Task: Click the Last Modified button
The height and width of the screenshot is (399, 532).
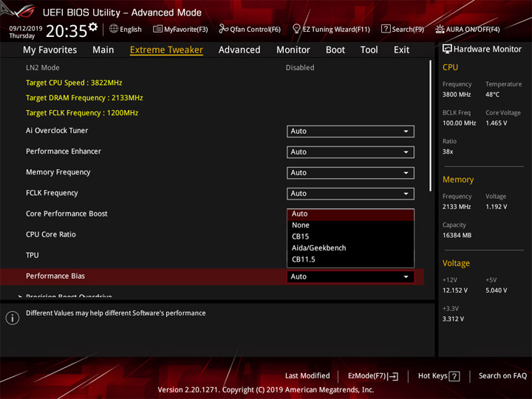Action: (307, 376)
